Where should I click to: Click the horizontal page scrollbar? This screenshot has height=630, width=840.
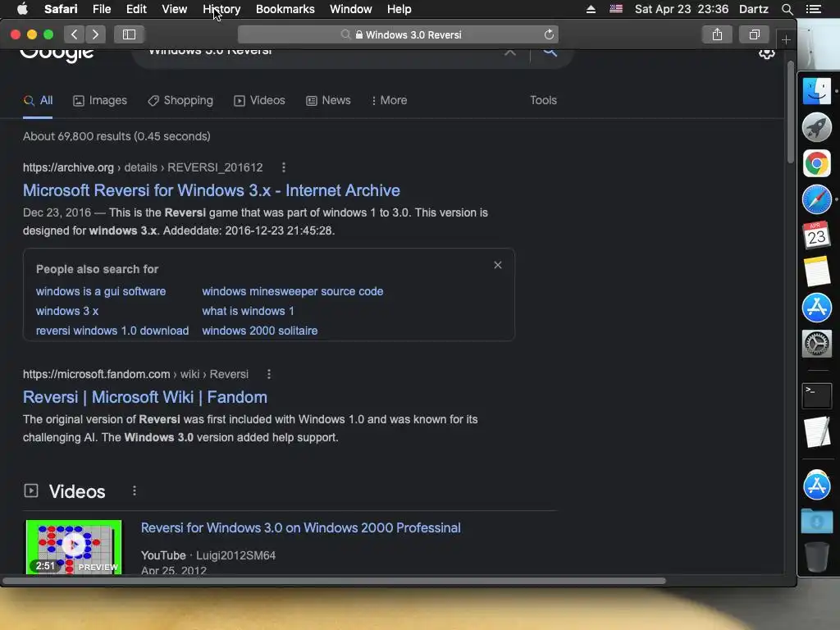pos(335,581)
